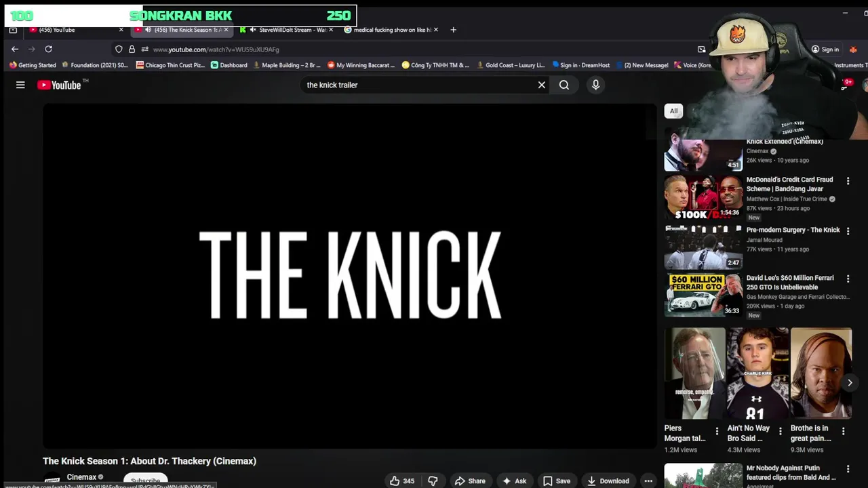Open options for David Lee's Ferrari video

coord(848,279)
